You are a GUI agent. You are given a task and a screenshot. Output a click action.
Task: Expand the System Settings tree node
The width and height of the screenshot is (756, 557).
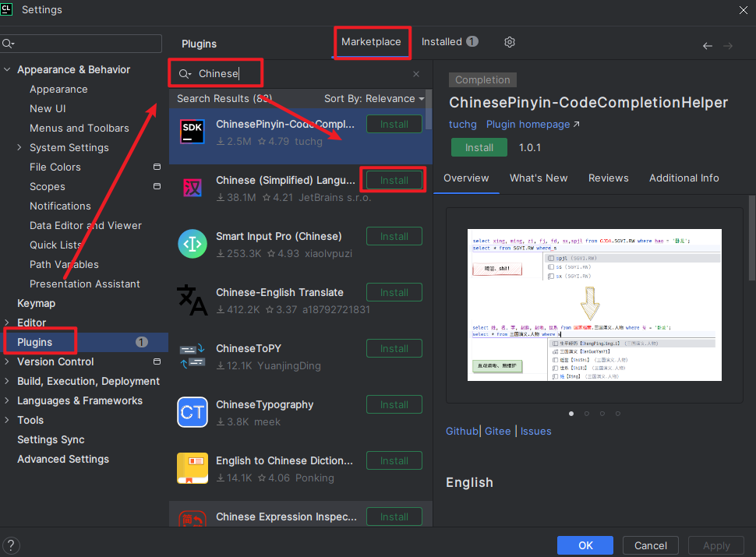pyautogui.click(x=20, y=148)
